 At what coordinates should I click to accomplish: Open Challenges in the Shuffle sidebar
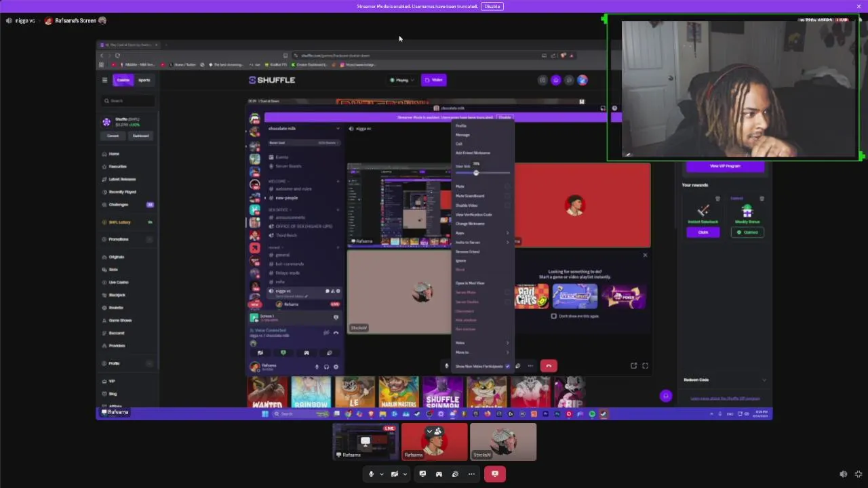pyautogui.click(x=127, y=204)
